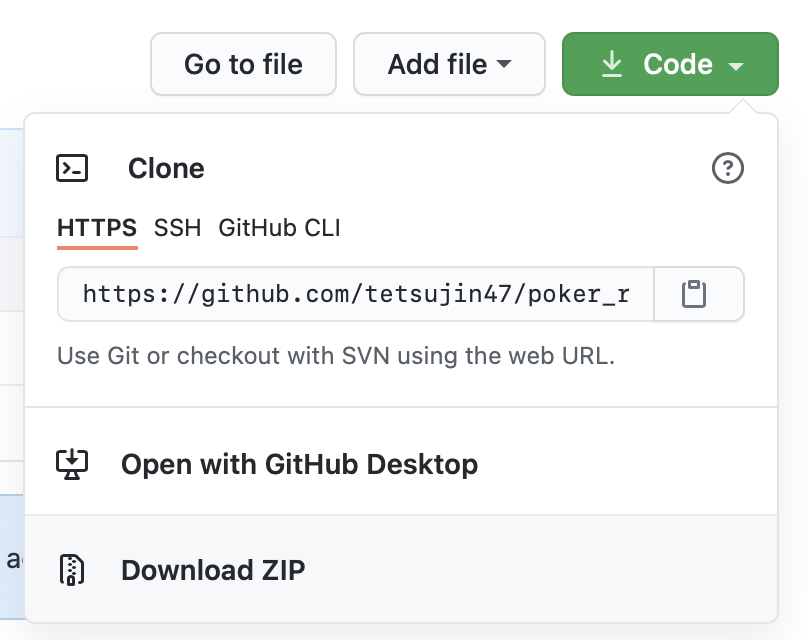Click the clipboard copy URL icon
This screenshot has width=808, height=640.
(694, 294)
